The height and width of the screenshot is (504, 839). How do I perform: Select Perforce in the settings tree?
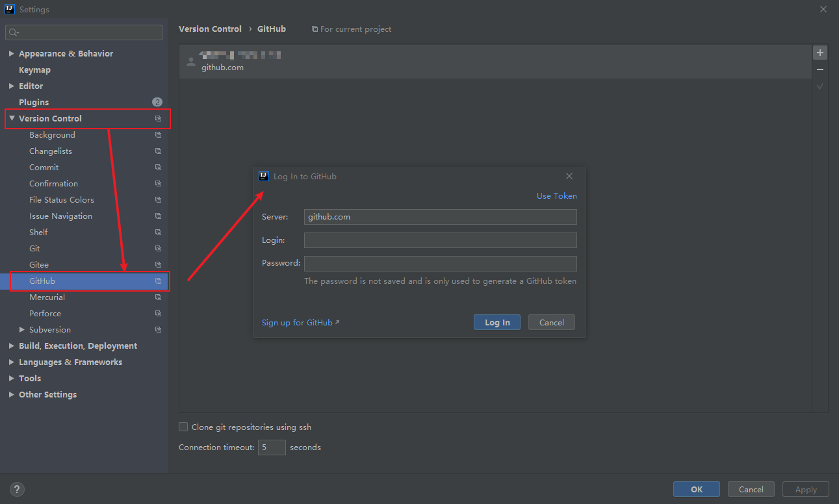click(x=45, y=314)
